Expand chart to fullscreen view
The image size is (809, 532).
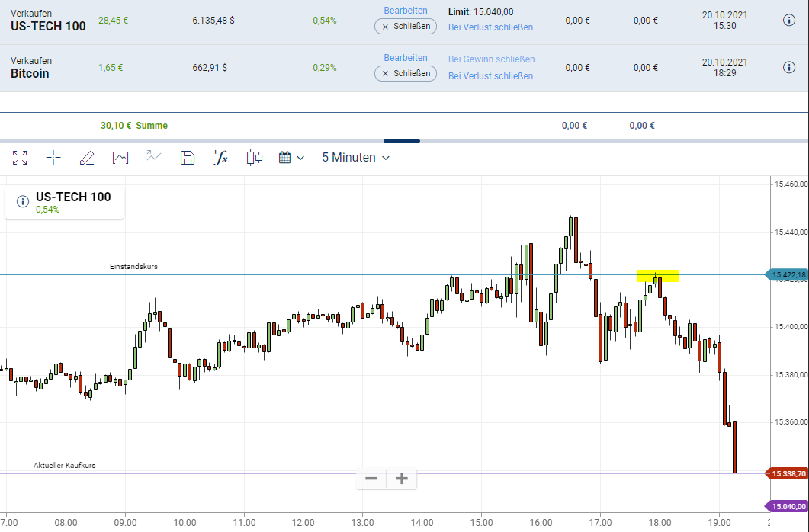[x=21, y=158]
